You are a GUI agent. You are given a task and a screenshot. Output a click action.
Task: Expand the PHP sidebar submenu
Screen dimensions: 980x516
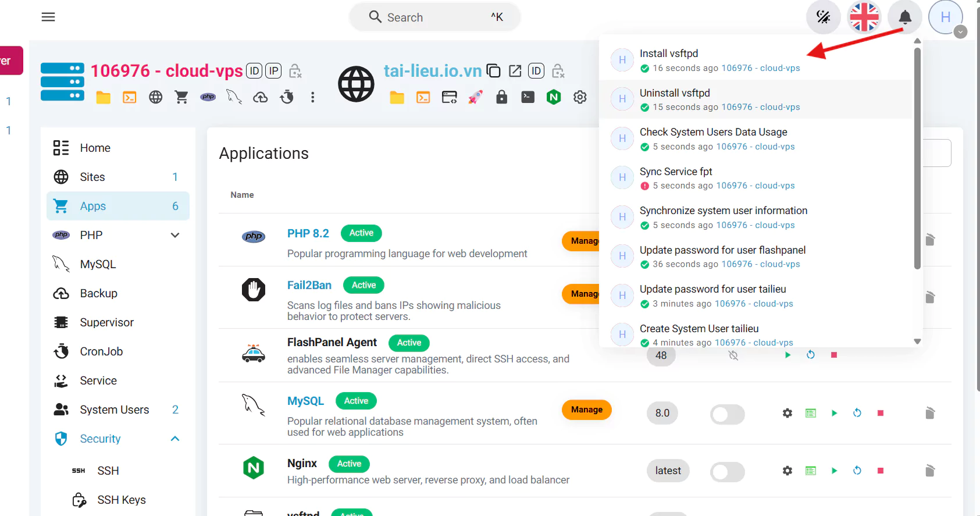pyautogui.click(x=174, y=235)
